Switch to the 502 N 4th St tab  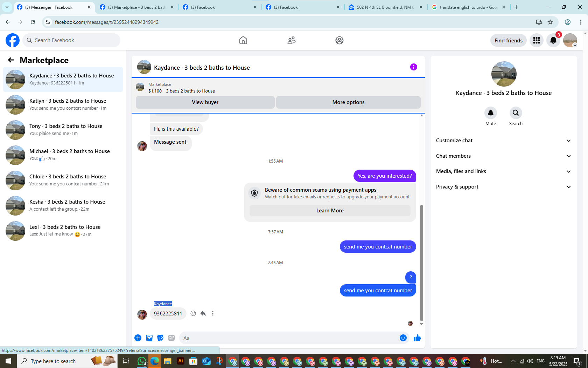pyautogui.click(x=385, y=7)
